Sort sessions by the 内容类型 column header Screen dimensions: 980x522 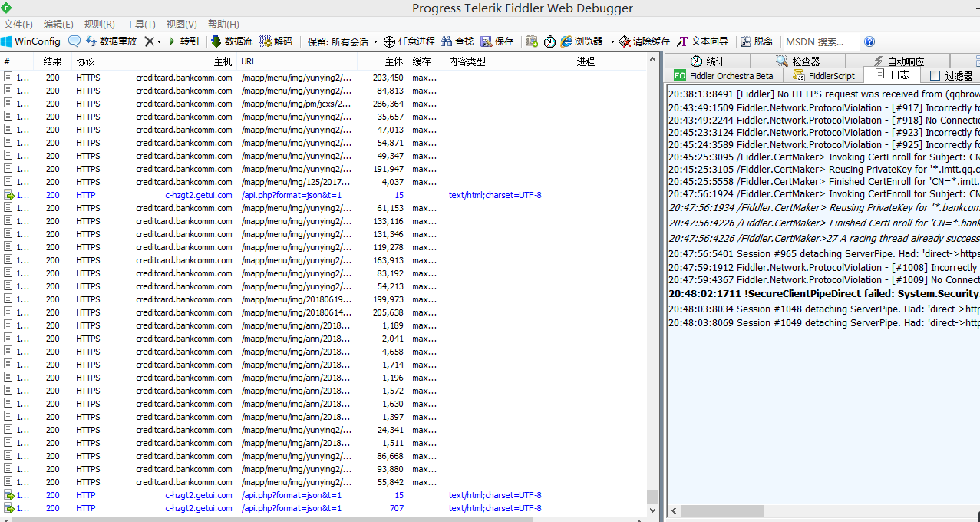point(510,61)
